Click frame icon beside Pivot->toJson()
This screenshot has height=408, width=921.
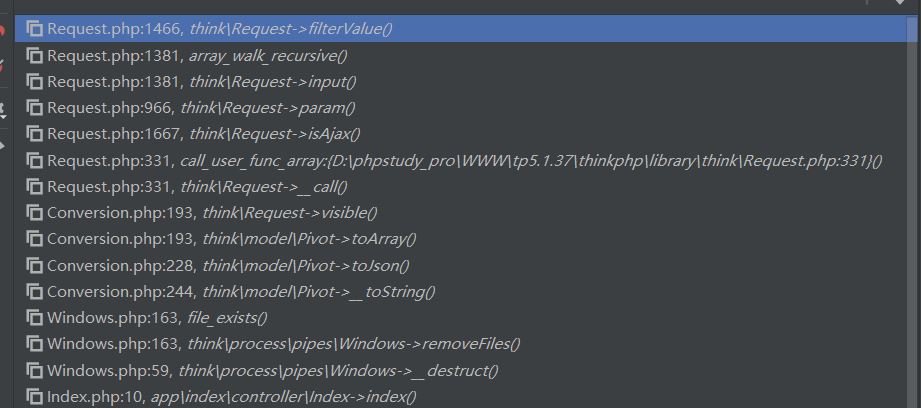click(35, 265)
